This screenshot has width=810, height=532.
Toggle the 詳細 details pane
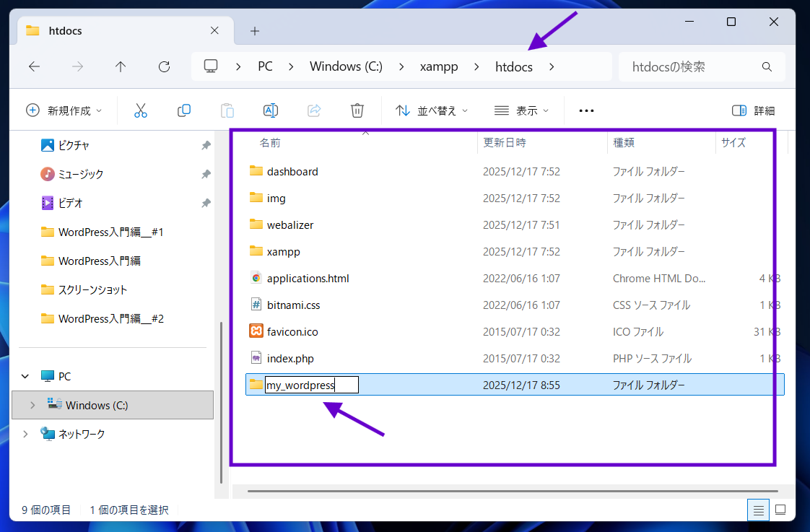coord(753,110)
